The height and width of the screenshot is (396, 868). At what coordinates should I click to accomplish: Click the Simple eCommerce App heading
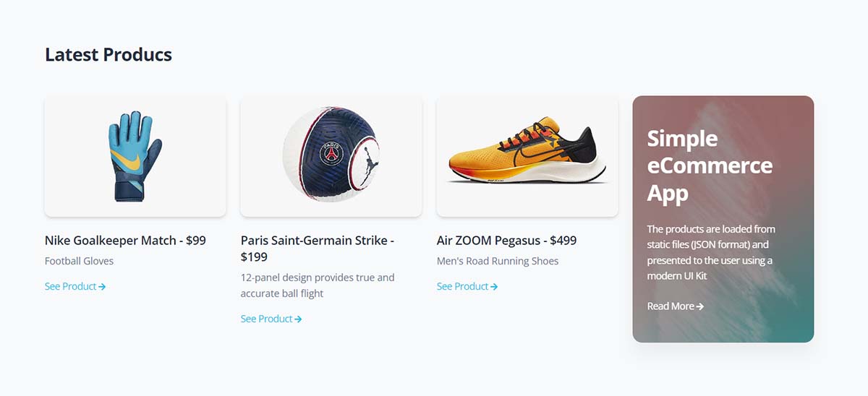point(710,165)
